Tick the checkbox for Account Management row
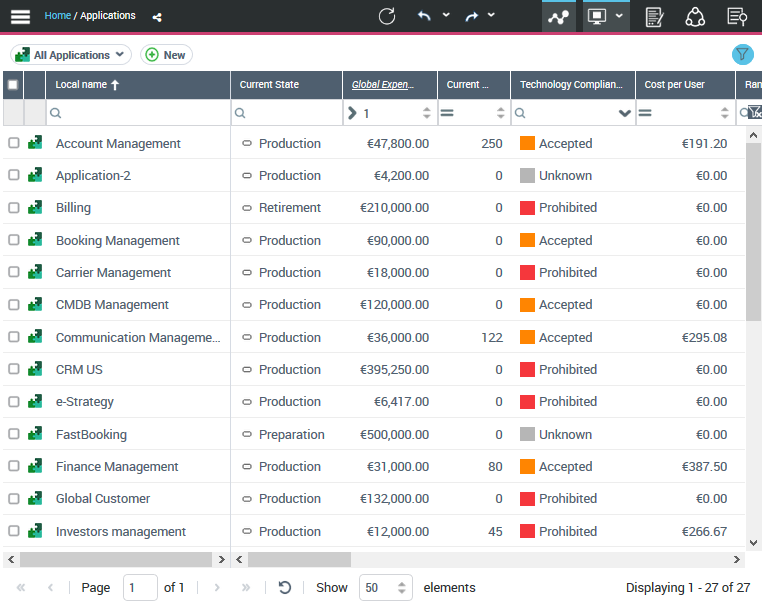This screenshot has height=611, width=762. coord(14,143)
